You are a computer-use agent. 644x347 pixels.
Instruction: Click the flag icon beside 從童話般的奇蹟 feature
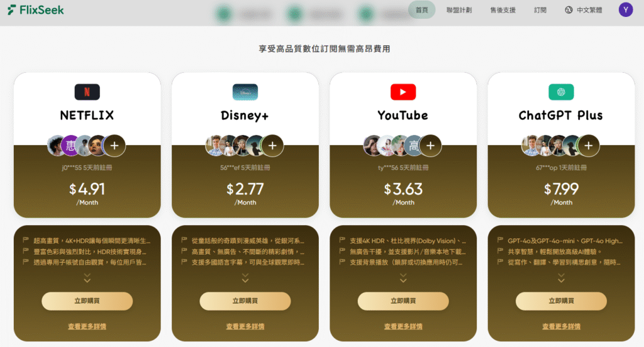coord(184,240)
